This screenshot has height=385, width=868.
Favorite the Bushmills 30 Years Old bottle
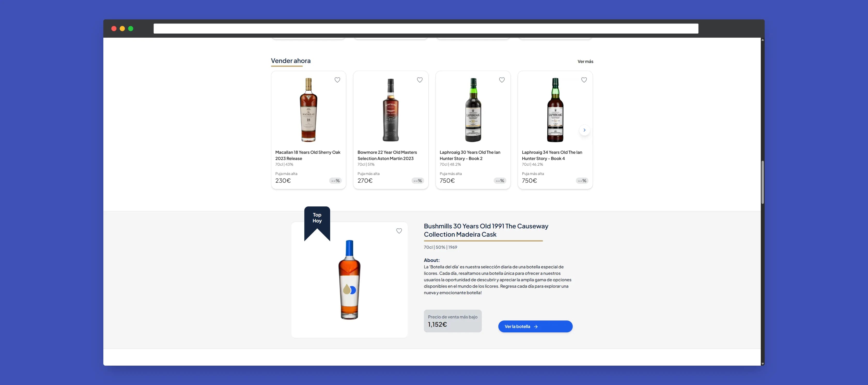click(399, 231)
